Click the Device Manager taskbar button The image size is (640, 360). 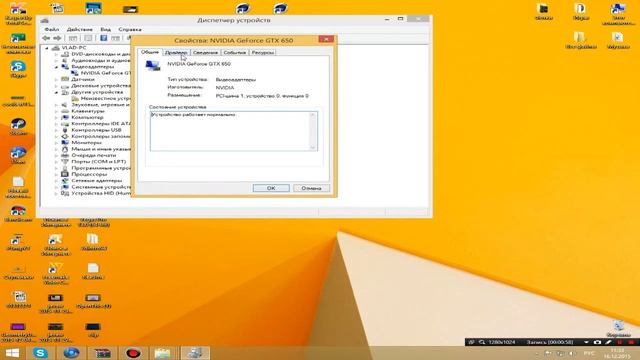pos(195,353)
